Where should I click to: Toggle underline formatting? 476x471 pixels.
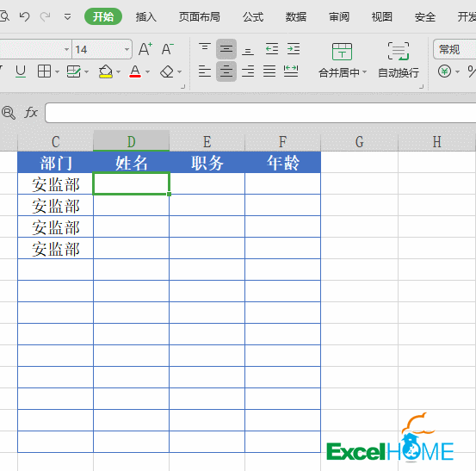[21, 71]
